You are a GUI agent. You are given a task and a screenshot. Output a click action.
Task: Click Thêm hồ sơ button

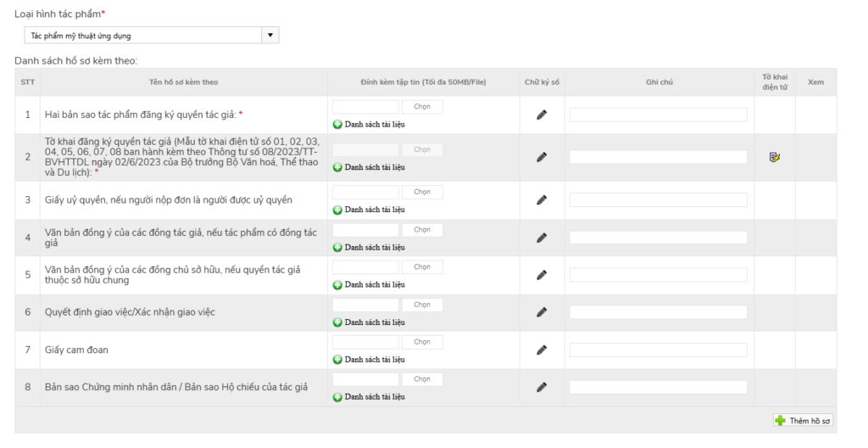(804, 421)
